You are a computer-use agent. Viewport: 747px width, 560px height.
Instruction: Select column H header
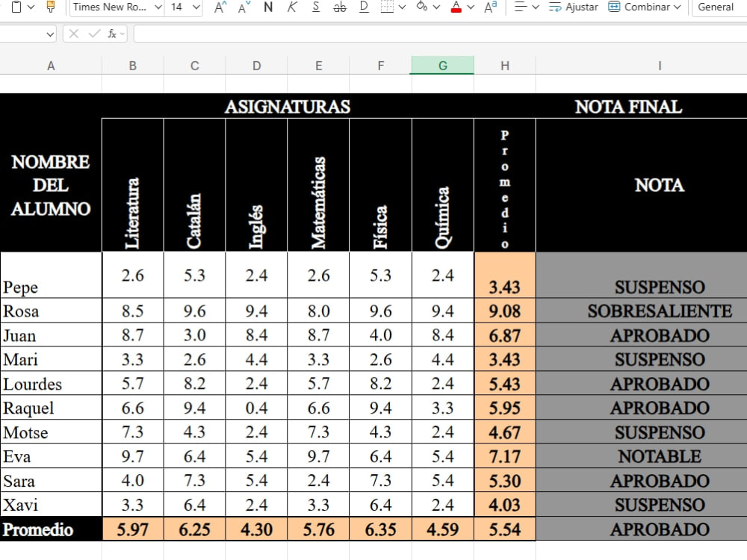pos(505,66)
